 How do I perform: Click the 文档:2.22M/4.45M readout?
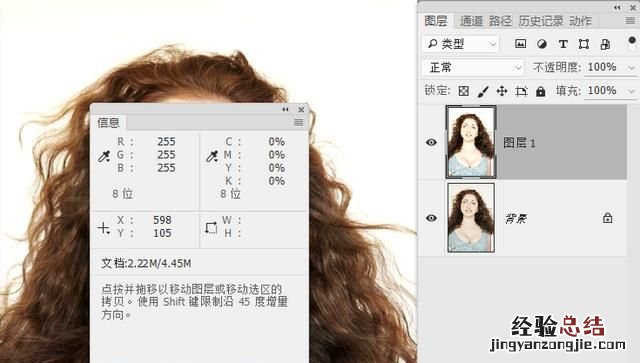click(146, 263)
